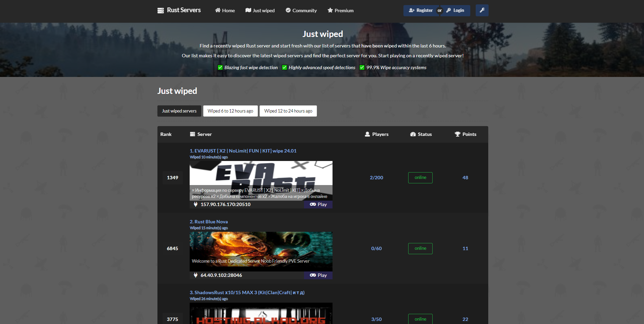Open the Community page
The image size is (644, 324).
pos(301,11)
